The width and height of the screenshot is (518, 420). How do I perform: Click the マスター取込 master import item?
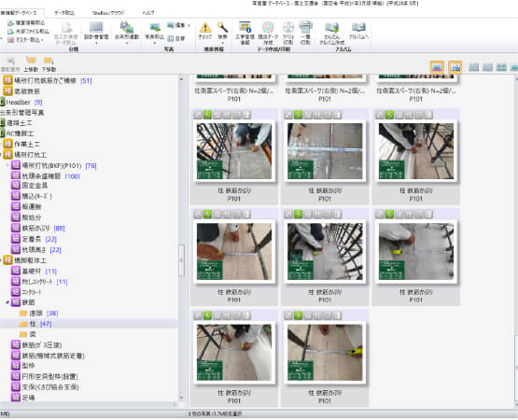25,39
